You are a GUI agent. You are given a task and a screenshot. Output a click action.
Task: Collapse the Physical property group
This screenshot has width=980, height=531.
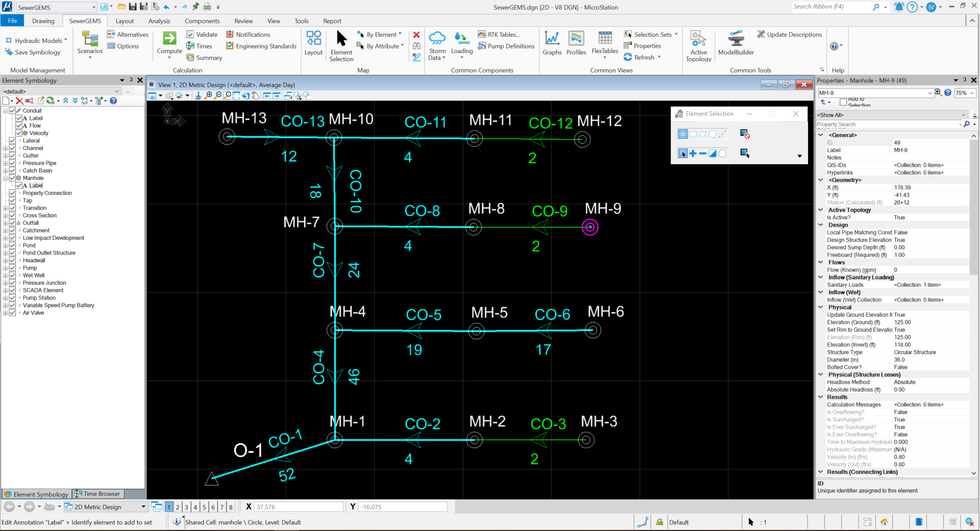pyautogui.click(x=820, y=307)
